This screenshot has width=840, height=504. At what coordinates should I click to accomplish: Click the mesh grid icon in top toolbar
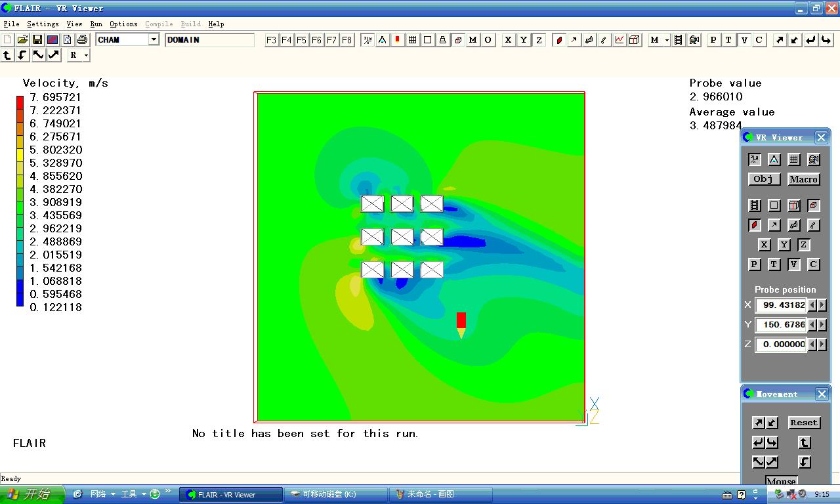pos(413,40)
